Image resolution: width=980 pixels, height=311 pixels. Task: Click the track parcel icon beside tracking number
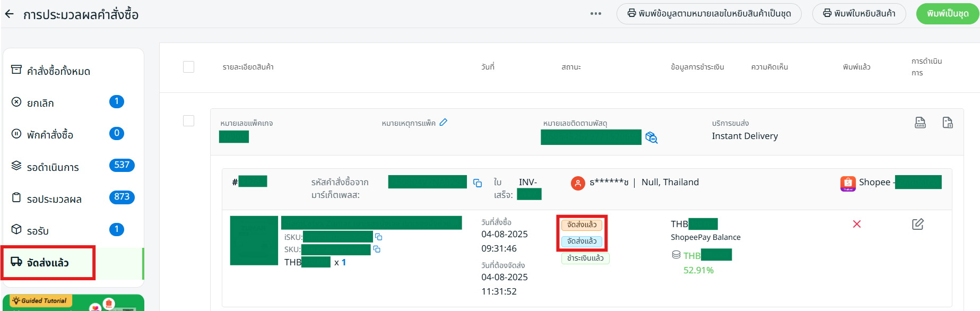pyautogui.click(x=652, y=138)
